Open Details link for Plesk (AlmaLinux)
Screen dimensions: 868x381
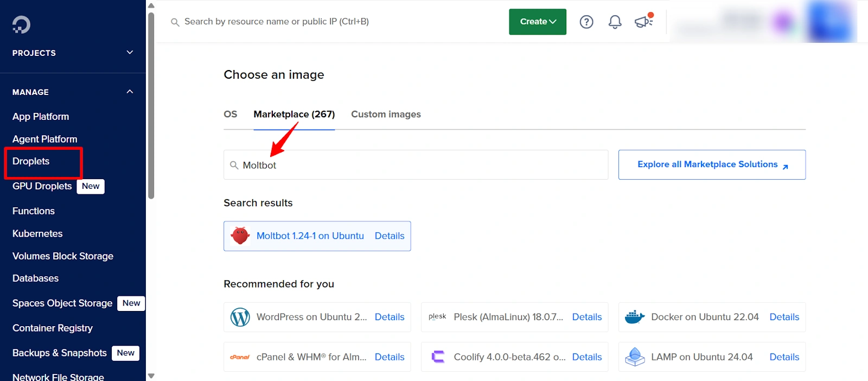pos(587,317)
